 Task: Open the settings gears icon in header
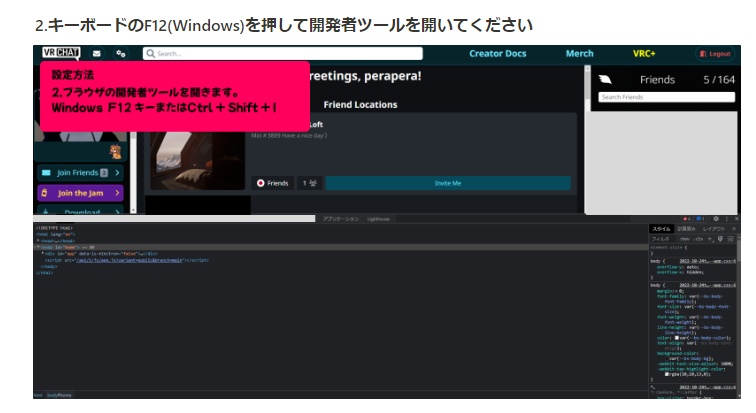(x=121, y=53)
